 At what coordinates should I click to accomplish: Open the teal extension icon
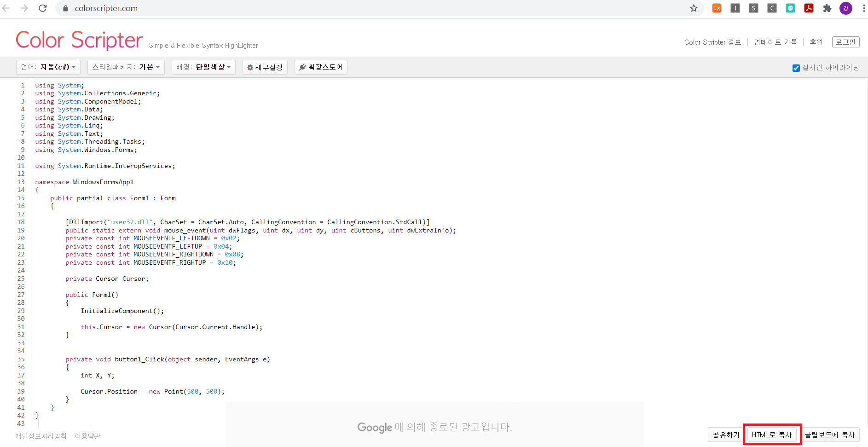(790, 8)
